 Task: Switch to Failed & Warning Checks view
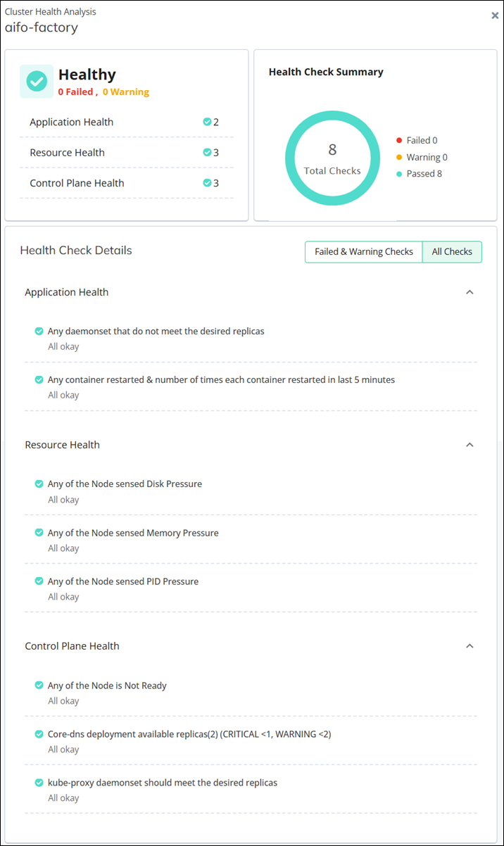click(x=363, y=251)
